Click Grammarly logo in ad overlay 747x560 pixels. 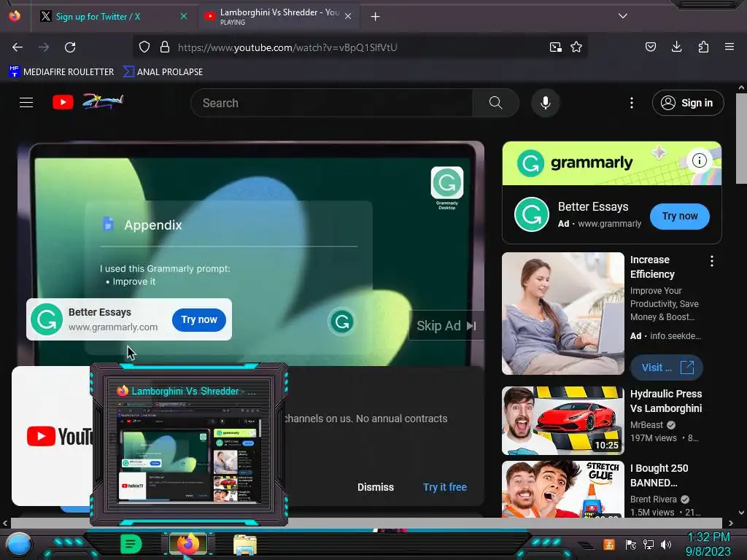pos(47,319)
